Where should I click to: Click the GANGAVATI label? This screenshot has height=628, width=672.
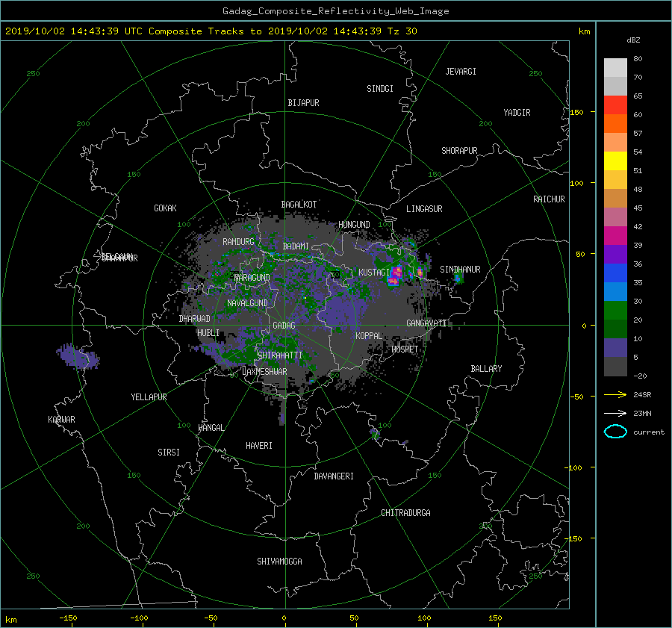426,323
